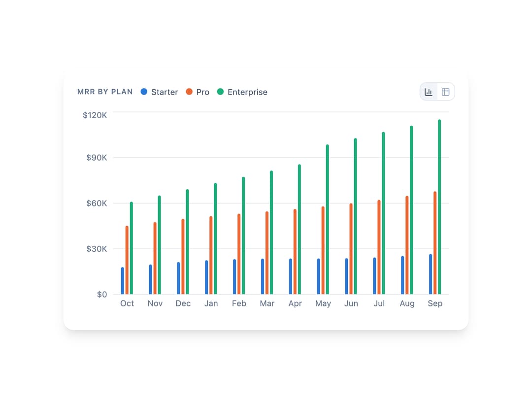The height and width of the screenshot is (399, 532).
Task: Select the Jul green Enterprise bar
Action: 383,213
